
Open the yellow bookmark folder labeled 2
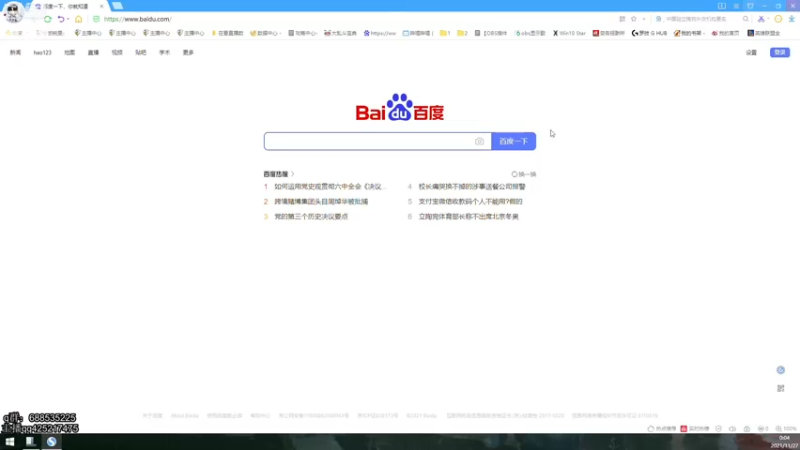462,33
